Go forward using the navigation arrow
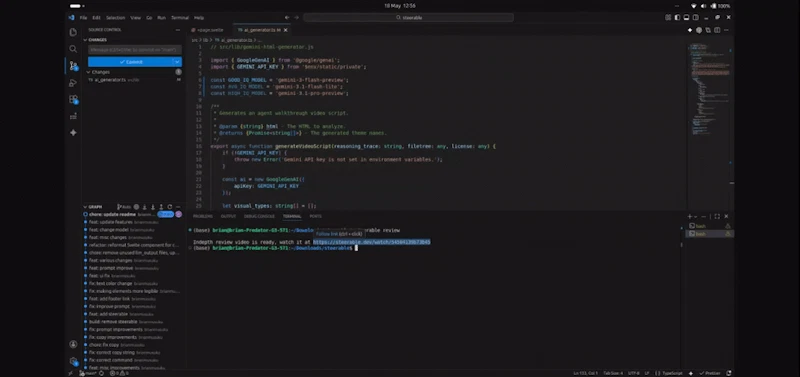Screen dimensions: 800x377 (296, 17)
